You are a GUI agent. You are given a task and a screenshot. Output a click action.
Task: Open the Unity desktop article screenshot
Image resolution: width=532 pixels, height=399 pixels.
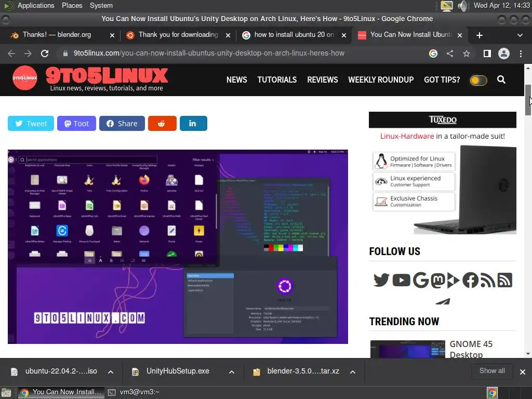[x=178, y=247]
